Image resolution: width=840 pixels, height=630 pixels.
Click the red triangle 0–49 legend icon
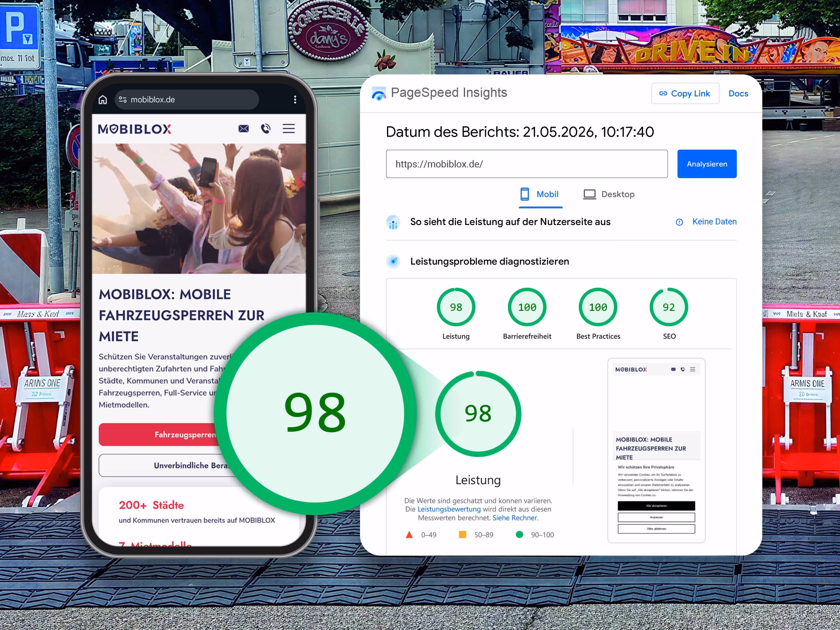[409, 535]
